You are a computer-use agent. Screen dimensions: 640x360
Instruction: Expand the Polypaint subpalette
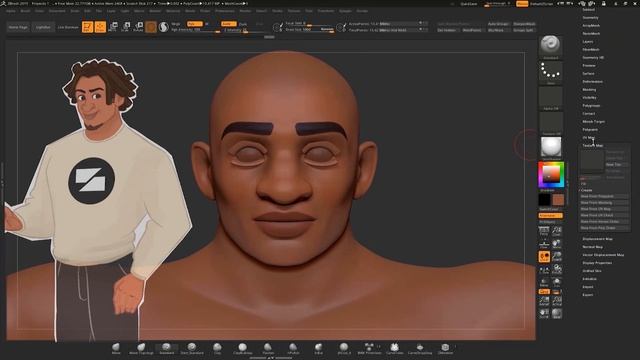coord(590,129)
